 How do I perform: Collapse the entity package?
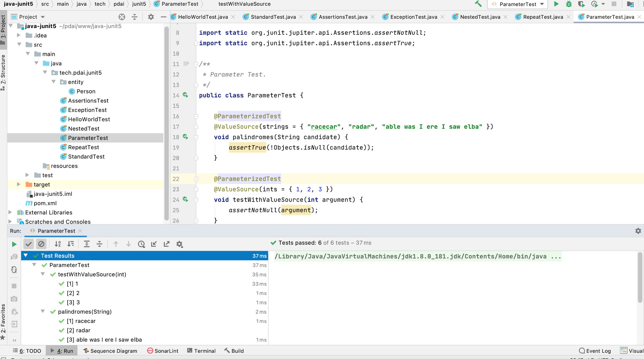tap(53, 82)
